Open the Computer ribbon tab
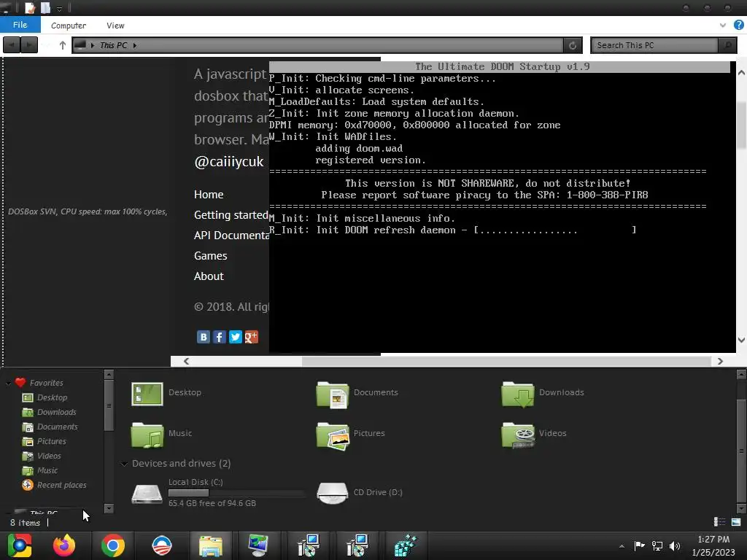 click(69, 26)
